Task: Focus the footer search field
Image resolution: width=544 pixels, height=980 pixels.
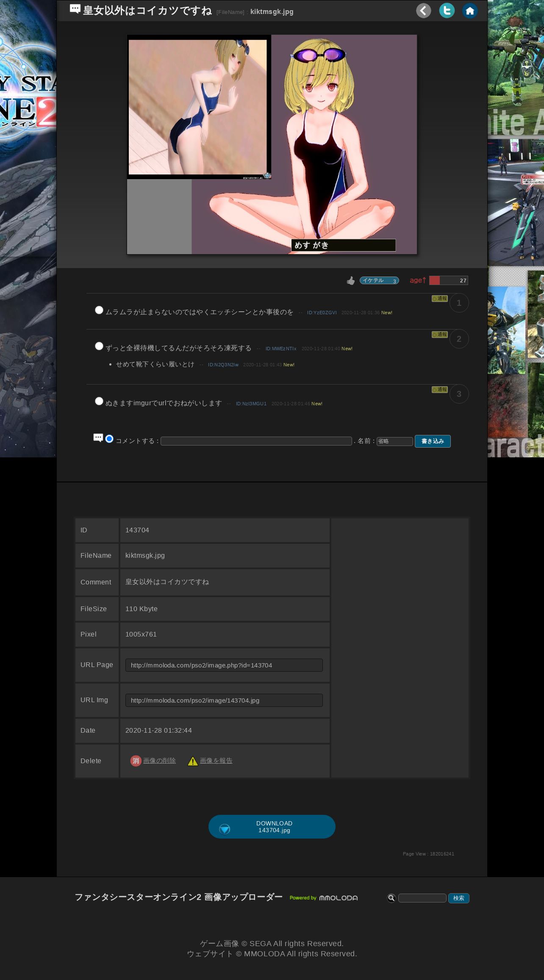Action: pyautogui.click(x=422, y=898)
